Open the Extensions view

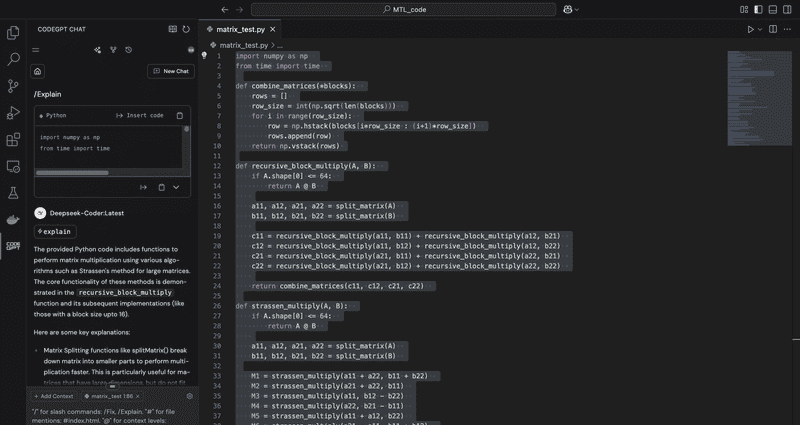point(13,139)
